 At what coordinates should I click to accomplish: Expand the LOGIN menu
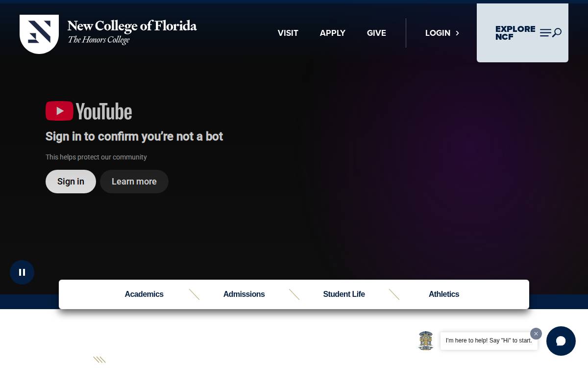442,33
